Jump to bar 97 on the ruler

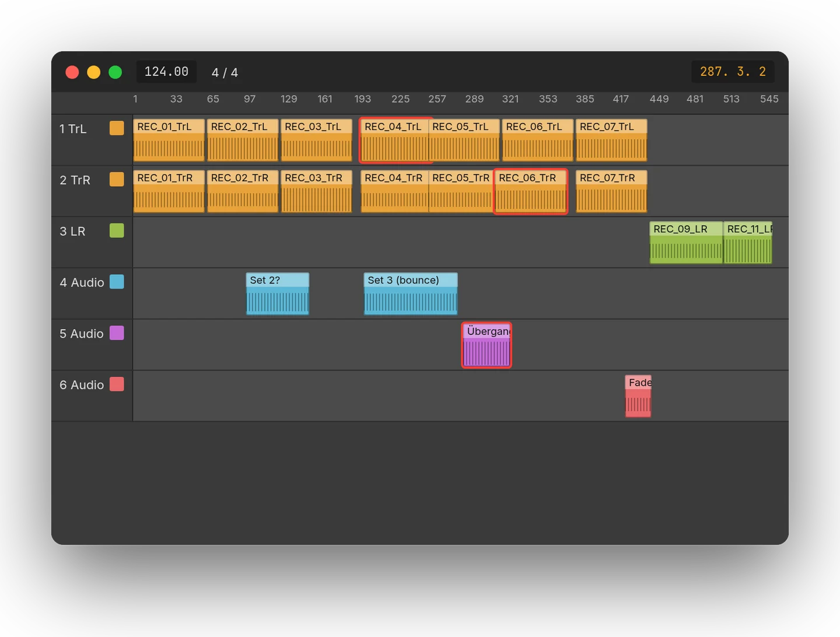250,99
